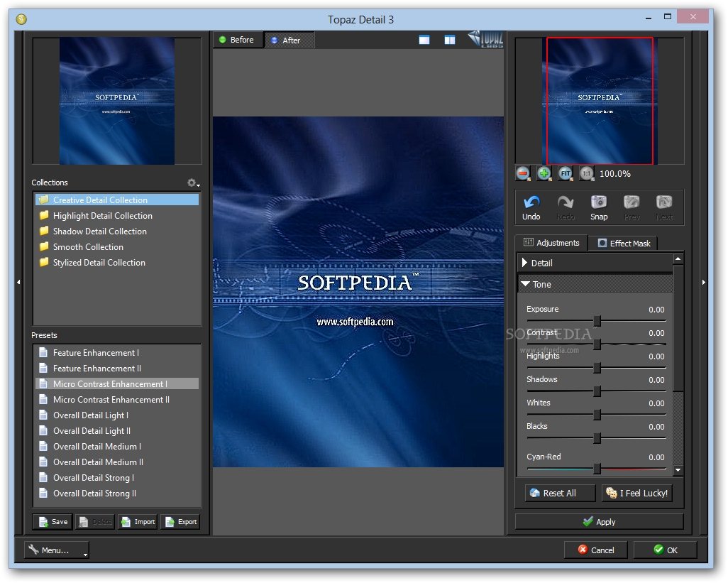Undo the last adjustment
This screenshot has height=583, width=728.
[531, 207]
